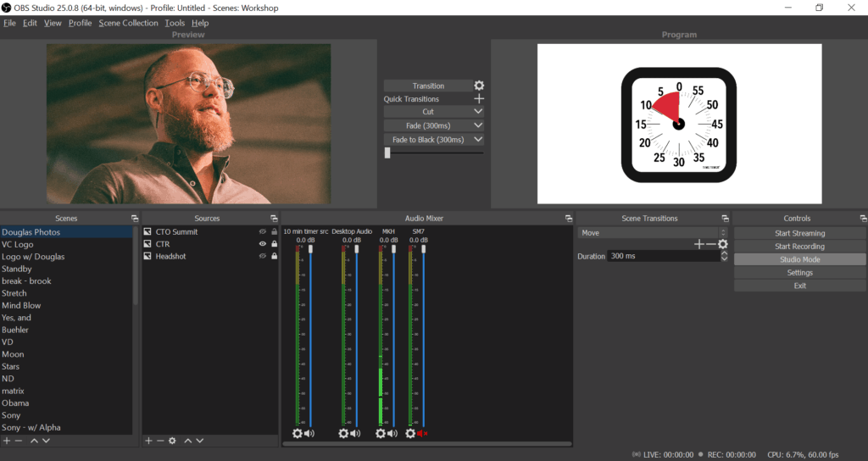The width and height of the screenshot is (868, 461).
Task: Unmute the SM7 audio channel
Action: click(x=421, y=433)
